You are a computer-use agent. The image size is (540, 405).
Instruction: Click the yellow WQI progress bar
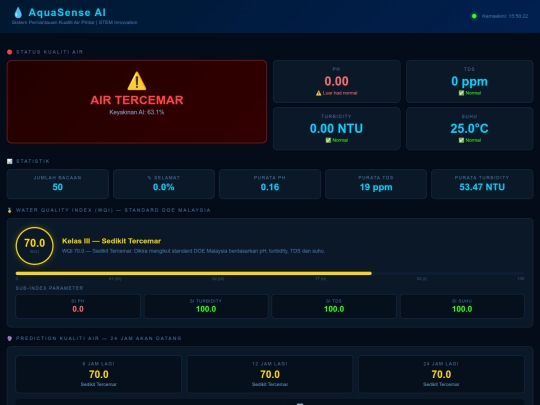coord(194,273)
